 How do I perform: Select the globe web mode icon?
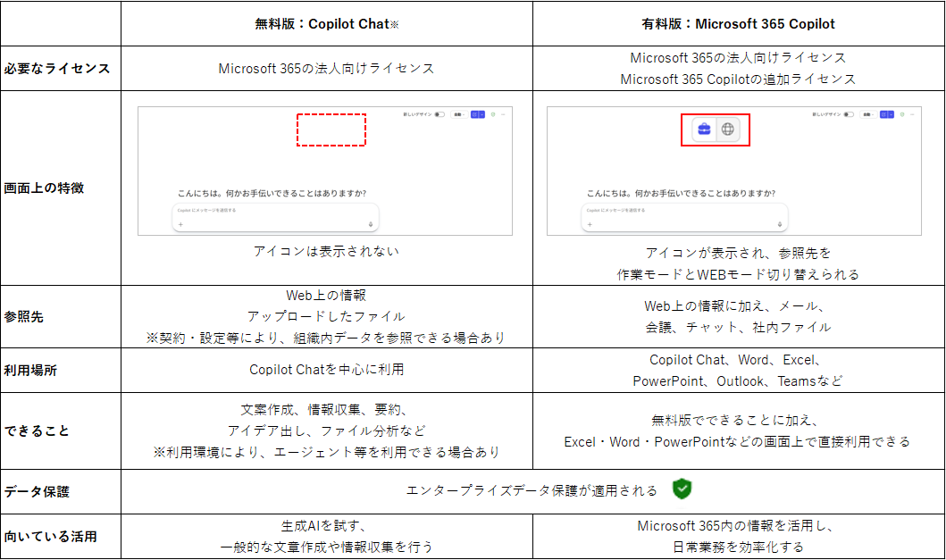click(728, 130)
